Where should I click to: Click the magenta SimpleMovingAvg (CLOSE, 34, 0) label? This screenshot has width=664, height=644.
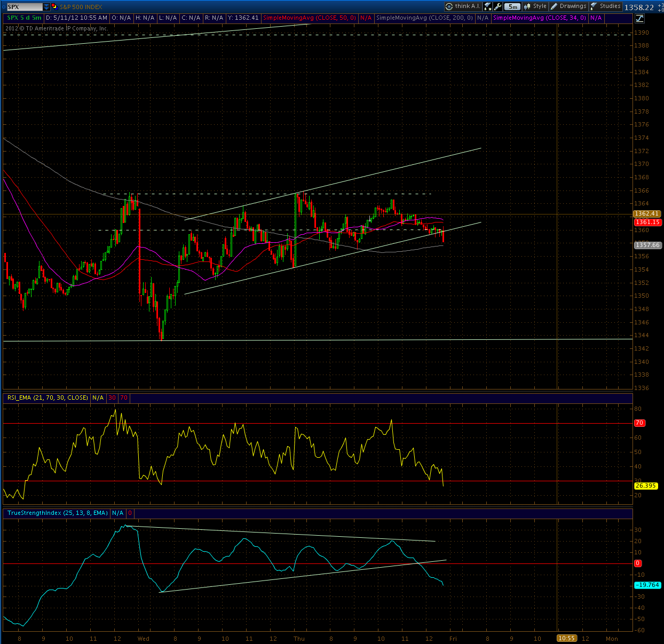[540, 18]
